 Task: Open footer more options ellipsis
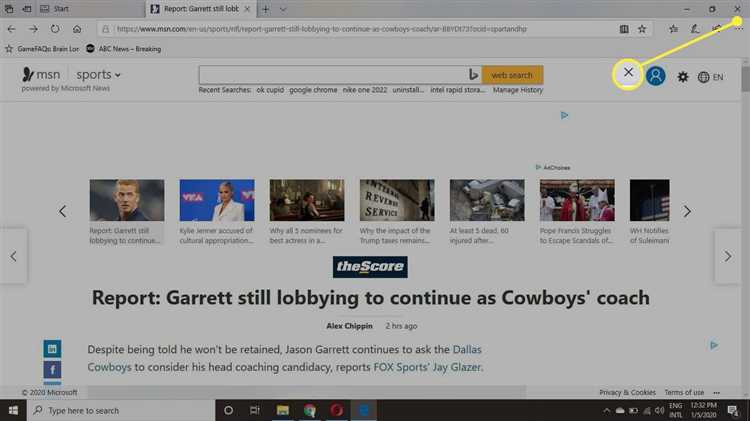[x=717, y=392]
